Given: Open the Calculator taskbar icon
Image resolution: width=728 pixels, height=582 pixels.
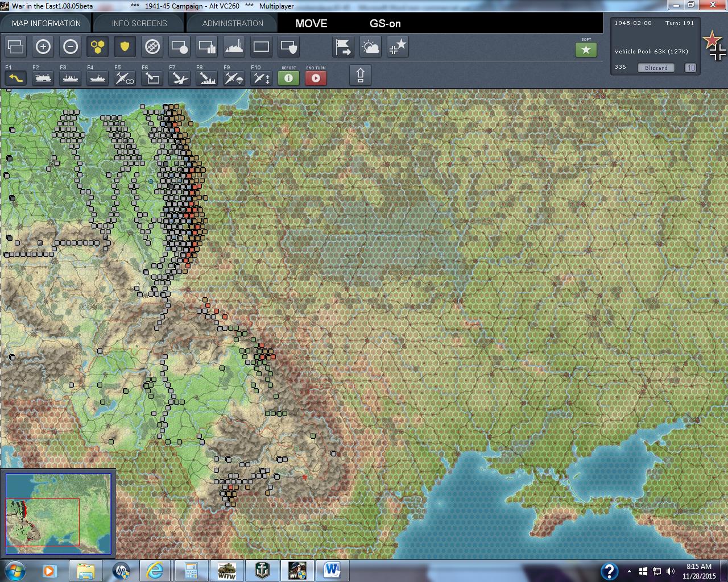Looking at the screenshot, I should coord(191,571).
